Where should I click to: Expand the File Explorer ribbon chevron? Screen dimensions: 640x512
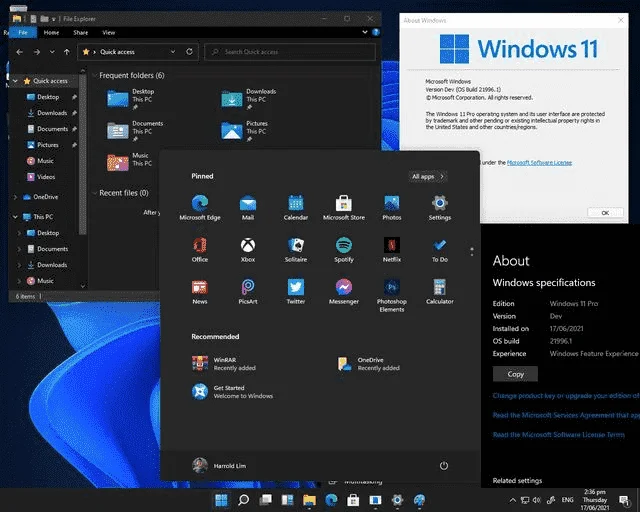point(364,32)
